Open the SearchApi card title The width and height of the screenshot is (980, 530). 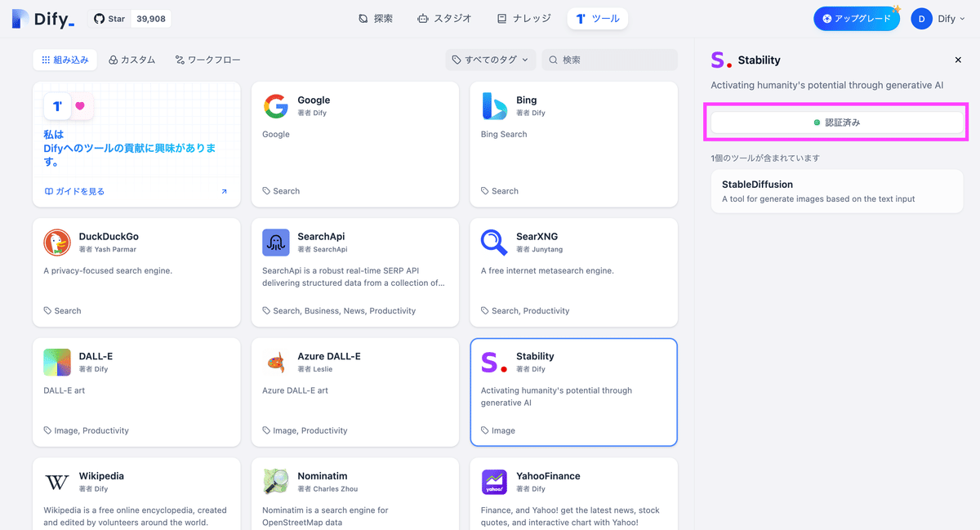tap(321, 237)
